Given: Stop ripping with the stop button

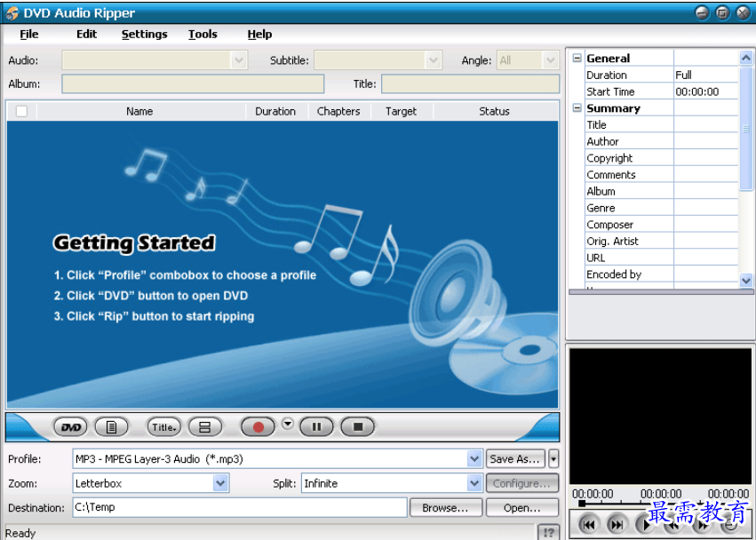Looking at the screenshot, I should (358, 427).
